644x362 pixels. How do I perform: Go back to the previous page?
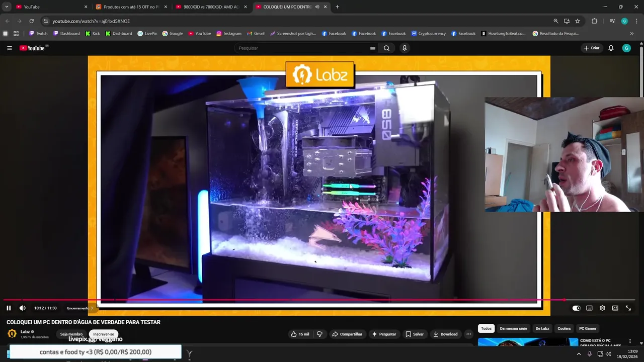point(7,21)
